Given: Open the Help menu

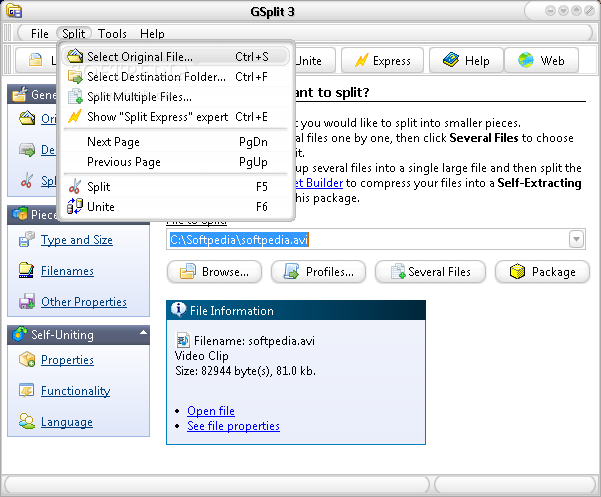Looking at the screenshot, I should 152,34.
